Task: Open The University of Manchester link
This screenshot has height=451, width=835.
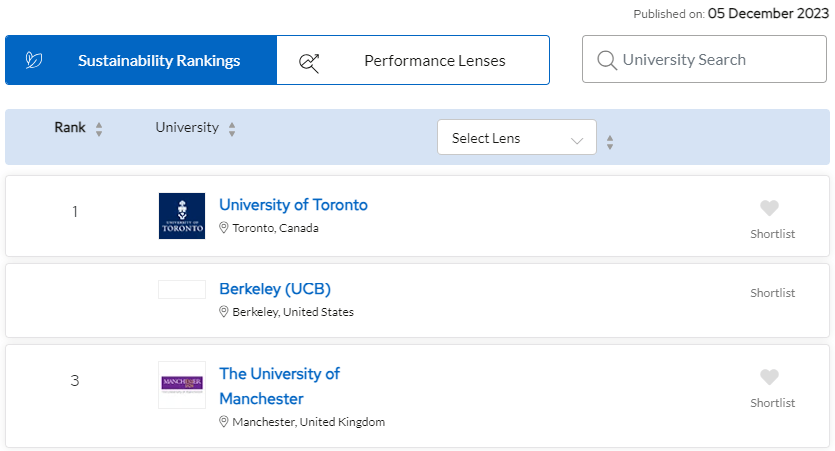Action: click(280, 386)
